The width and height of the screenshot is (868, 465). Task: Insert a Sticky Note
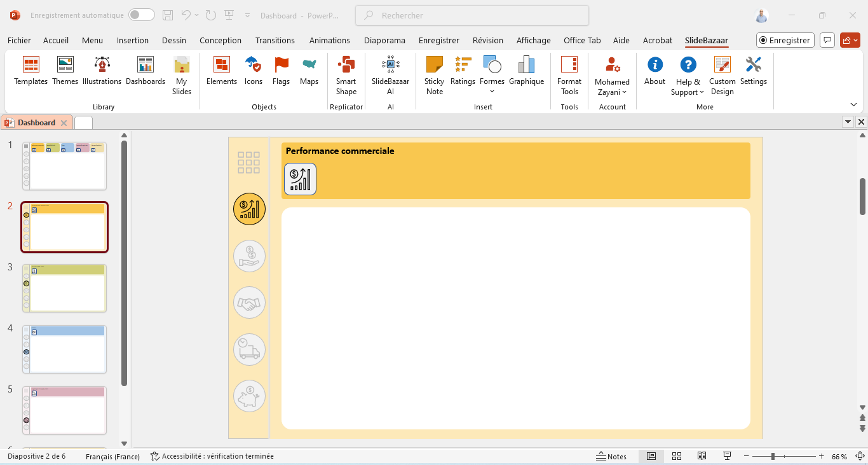pyautogui.click(x=434, y=75)
